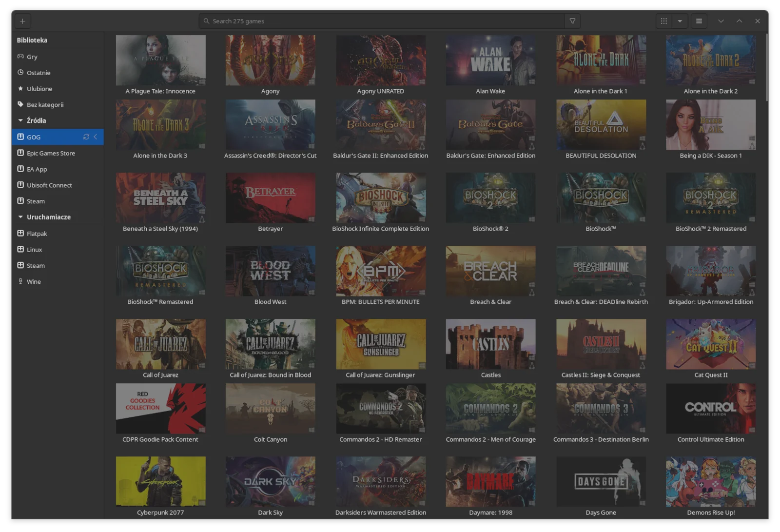Screen dimensions: 780x532
Task: Select the Agony UNRATED cover
Action: tap(381, 60)
